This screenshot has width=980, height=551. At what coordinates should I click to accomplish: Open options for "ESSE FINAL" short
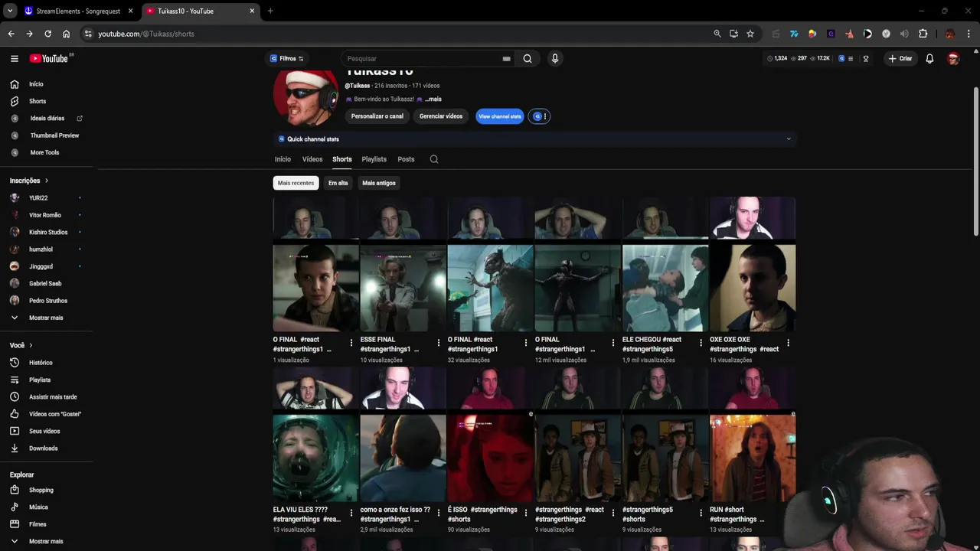pos(439,343)
